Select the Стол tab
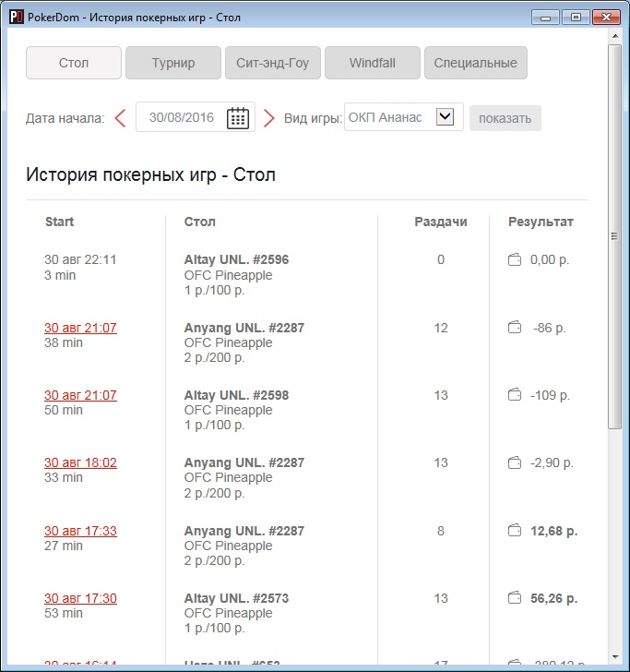The image size is (630, 672). (x=74, y=63)
